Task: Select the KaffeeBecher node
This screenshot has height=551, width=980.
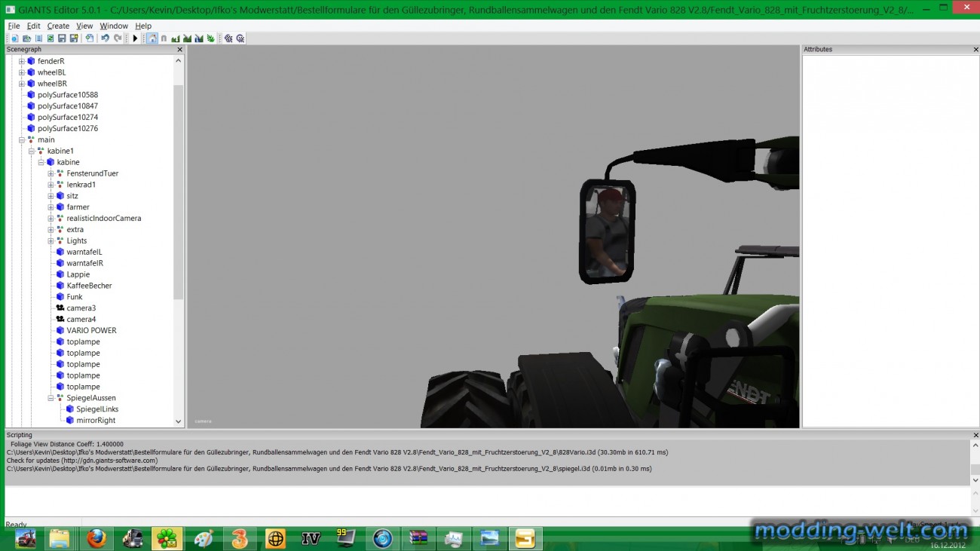Action: point(89,286)
